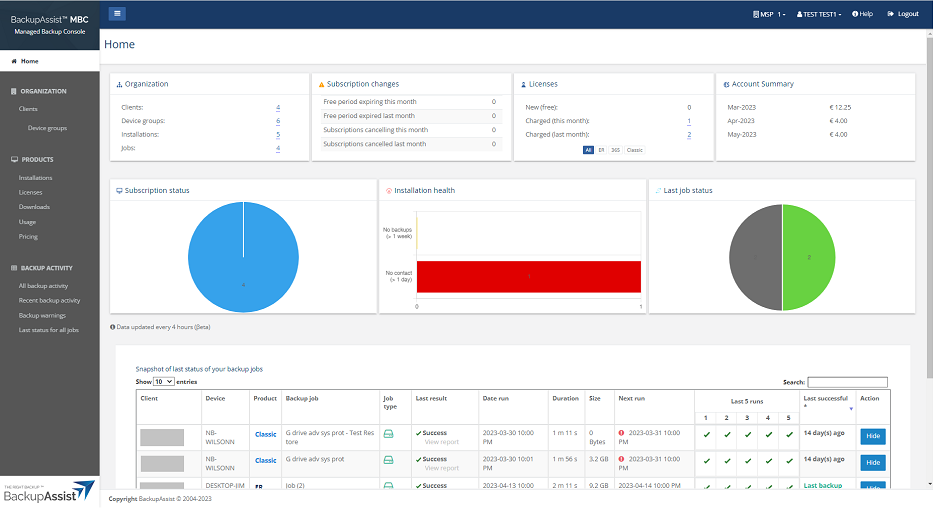Click the gray last job status pie half
This screenshot has width=935, height=512.
pos(756,257)
